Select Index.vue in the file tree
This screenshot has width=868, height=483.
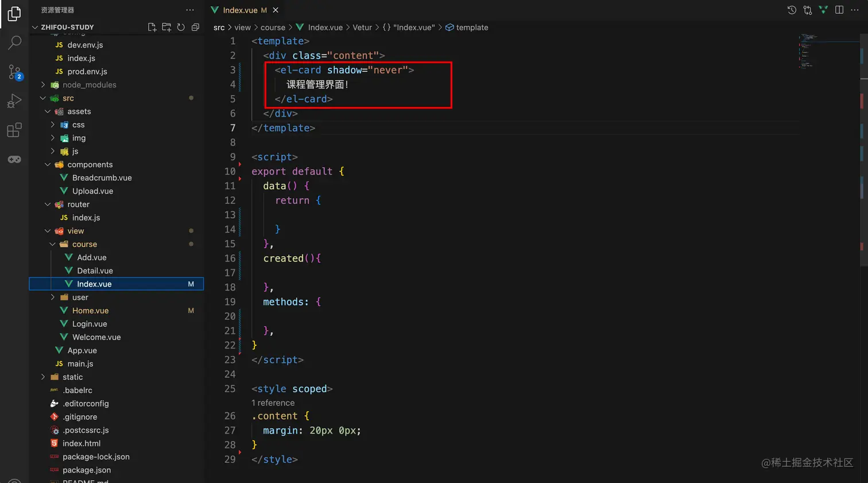coord(116,284)
